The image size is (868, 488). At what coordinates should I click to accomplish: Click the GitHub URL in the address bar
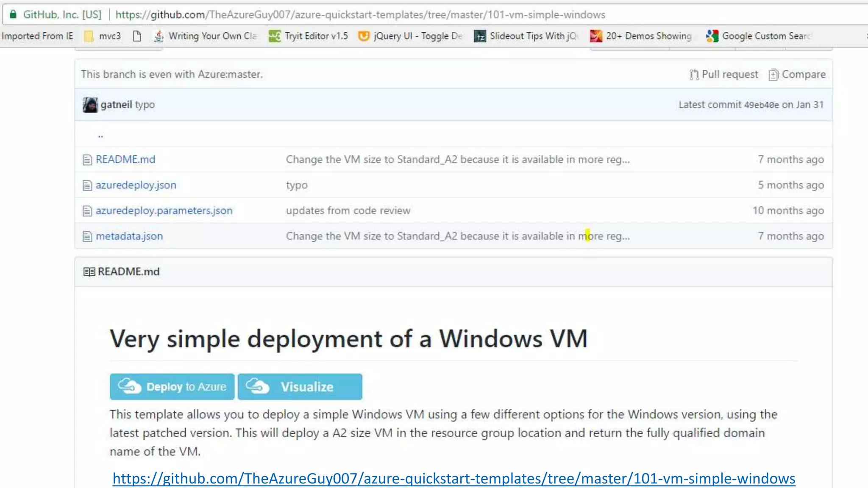click(x=360, y=15)
